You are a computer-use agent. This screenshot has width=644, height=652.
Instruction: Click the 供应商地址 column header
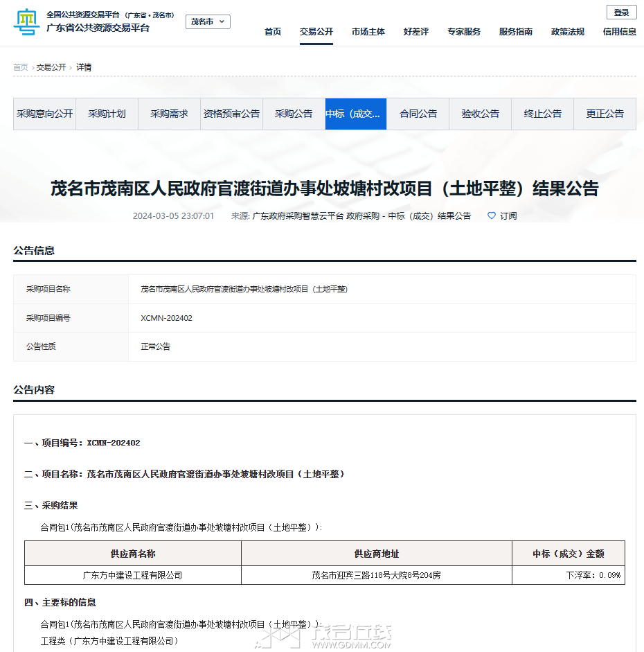377,554
